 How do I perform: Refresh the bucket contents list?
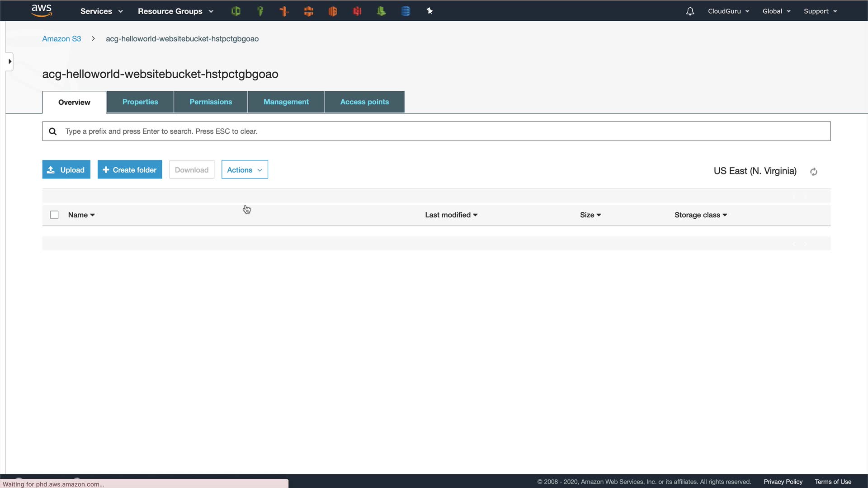[814, 172]
